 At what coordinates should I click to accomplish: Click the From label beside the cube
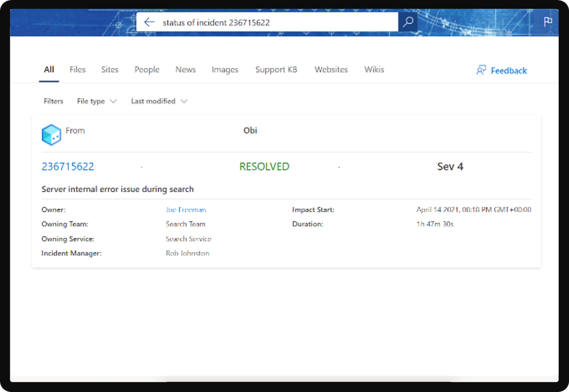pyautogui.click(x=75, y=130)
